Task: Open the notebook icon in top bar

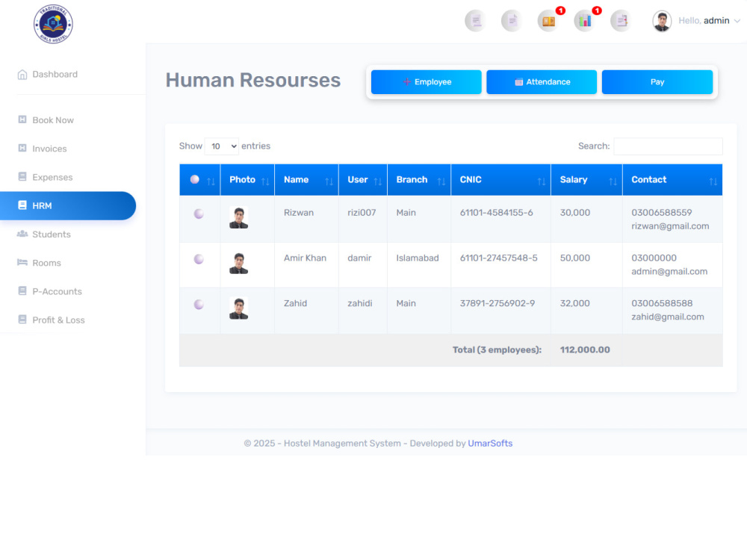Action: (622, 21)
